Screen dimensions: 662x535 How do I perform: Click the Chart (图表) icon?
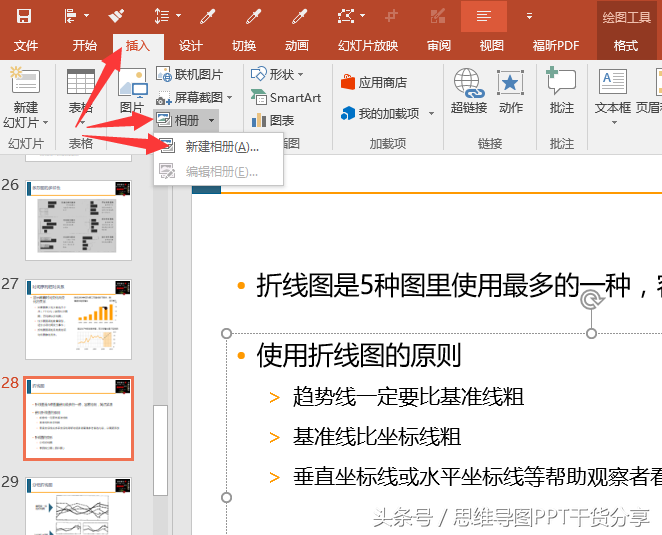(x=273, y=121)
